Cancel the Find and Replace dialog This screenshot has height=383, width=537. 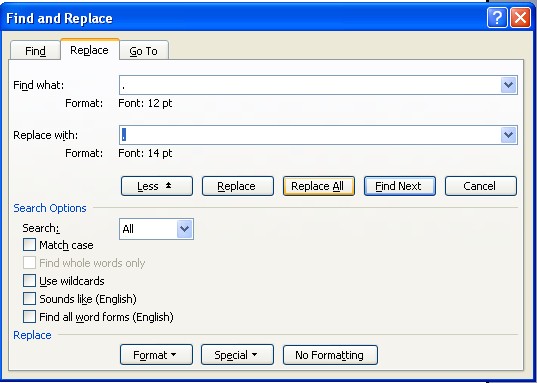(x=480, y=186)
